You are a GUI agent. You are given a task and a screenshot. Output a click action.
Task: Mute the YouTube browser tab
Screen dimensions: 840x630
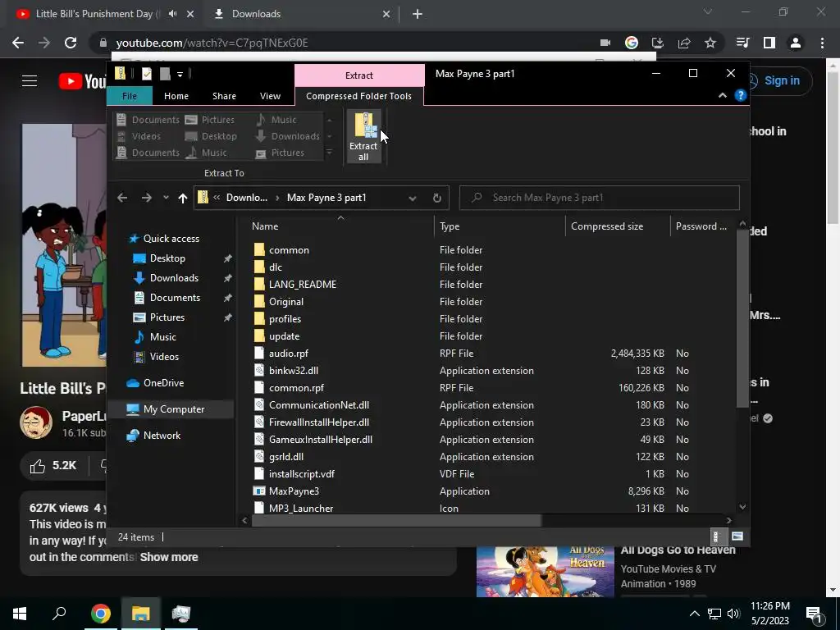[172, 14]
